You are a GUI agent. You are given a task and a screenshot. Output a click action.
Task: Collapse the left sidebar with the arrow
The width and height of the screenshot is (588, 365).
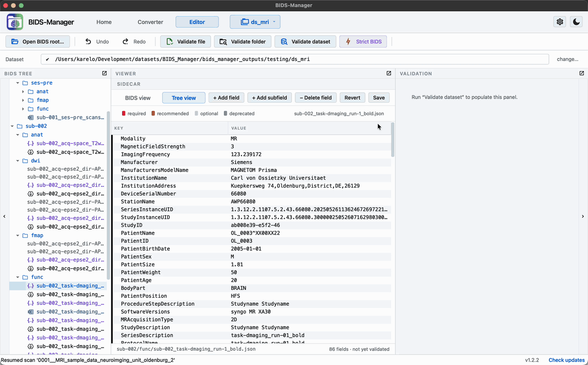pyautogui.click(x=4, y=216)
